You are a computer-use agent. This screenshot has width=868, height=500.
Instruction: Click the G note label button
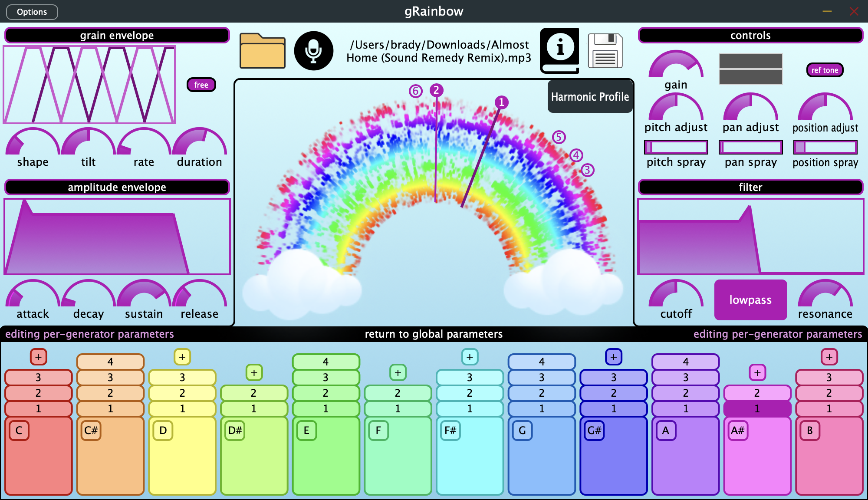point(522,431)
